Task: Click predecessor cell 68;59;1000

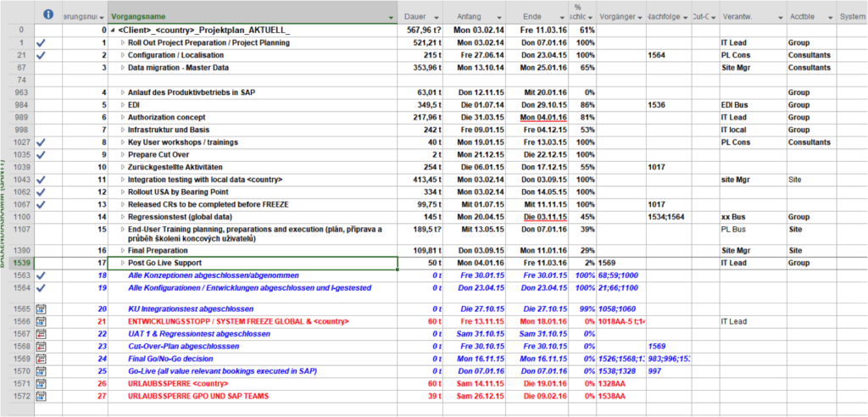Action: (x=621, y=275)
